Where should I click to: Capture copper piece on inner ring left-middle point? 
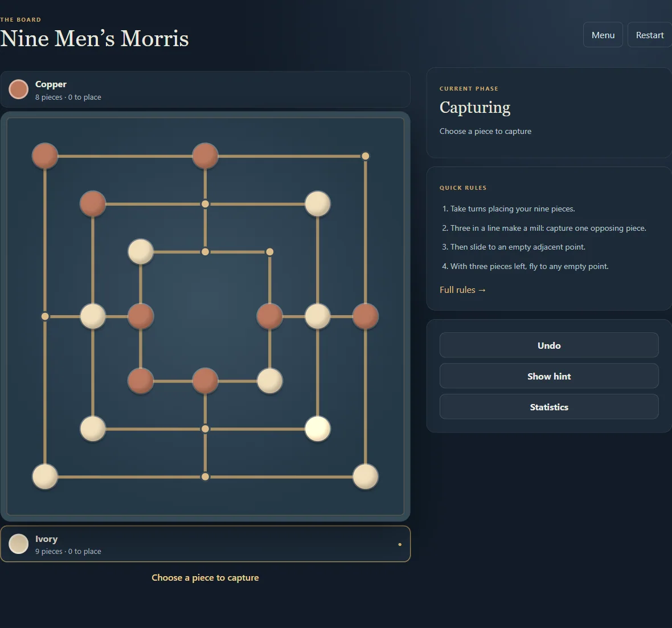[141, 317]
